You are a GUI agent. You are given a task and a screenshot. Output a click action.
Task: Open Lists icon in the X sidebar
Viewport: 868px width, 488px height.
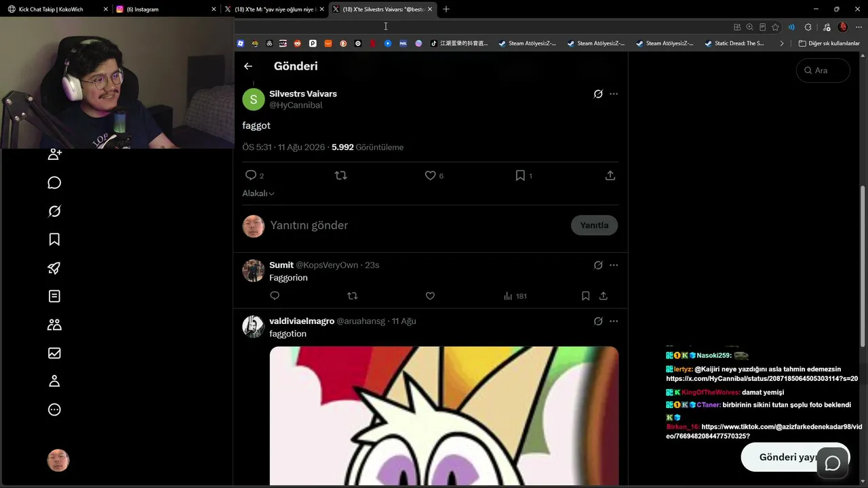click(x=55, y=296)
